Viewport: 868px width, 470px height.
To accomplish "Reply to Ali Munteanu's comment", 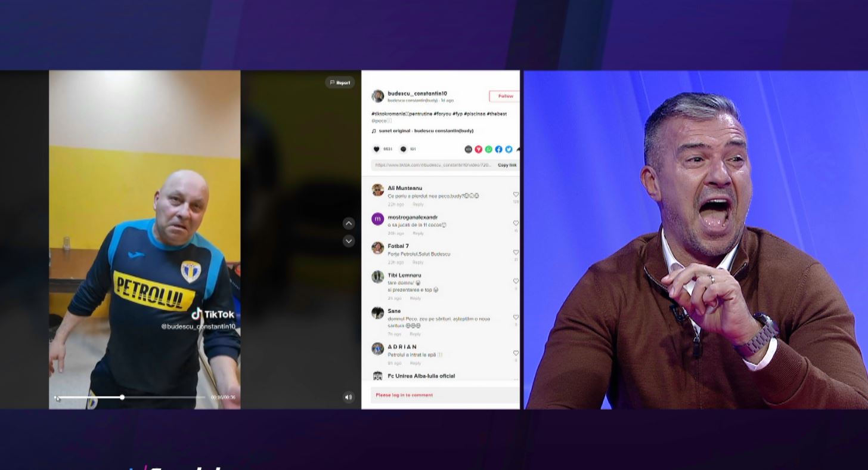I will pos(418,204).
